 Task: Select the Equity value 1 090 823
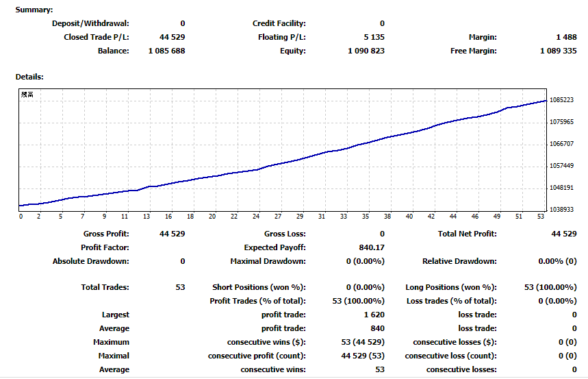click(x=366, y=51)
